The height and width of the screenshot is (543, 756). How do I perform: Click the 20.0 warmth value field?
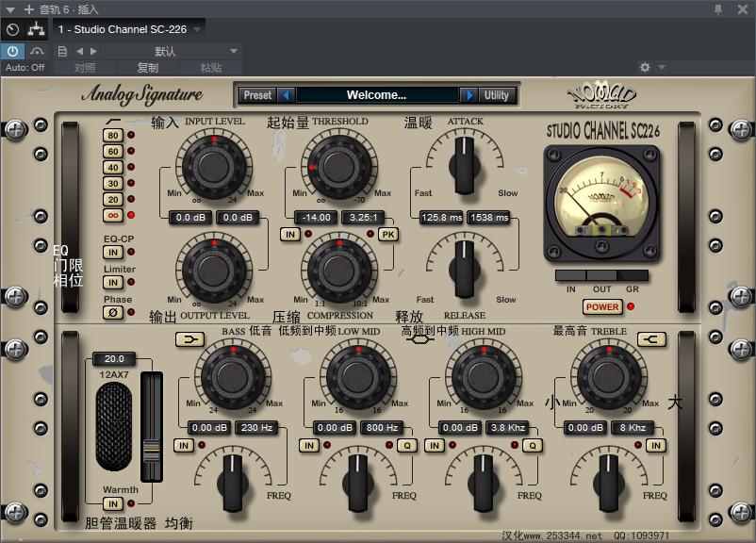[x=114, y=359]
